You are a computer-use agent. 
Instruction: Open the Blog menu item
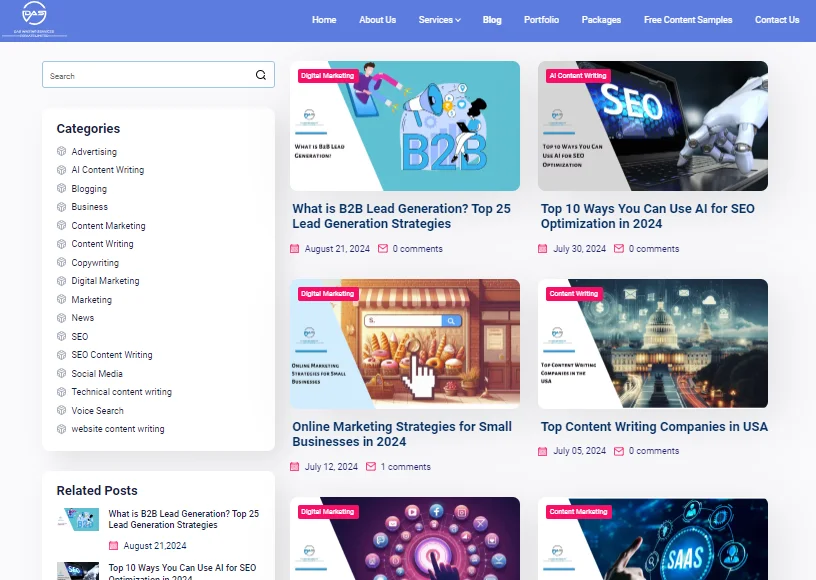point(492,20)
